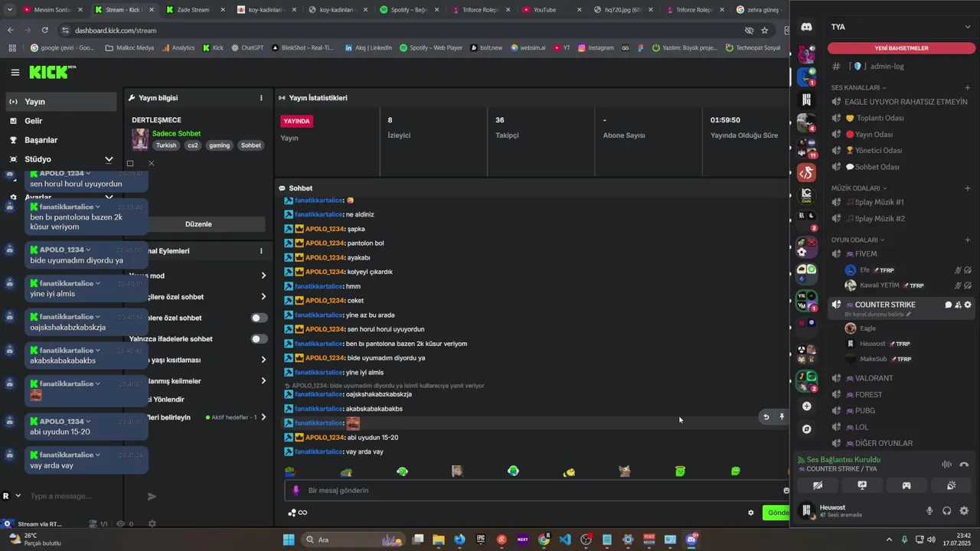This screenshot has height=551, width=980.
Task: Expand account age restriction row chevron
Action: (x=263, y=360)
